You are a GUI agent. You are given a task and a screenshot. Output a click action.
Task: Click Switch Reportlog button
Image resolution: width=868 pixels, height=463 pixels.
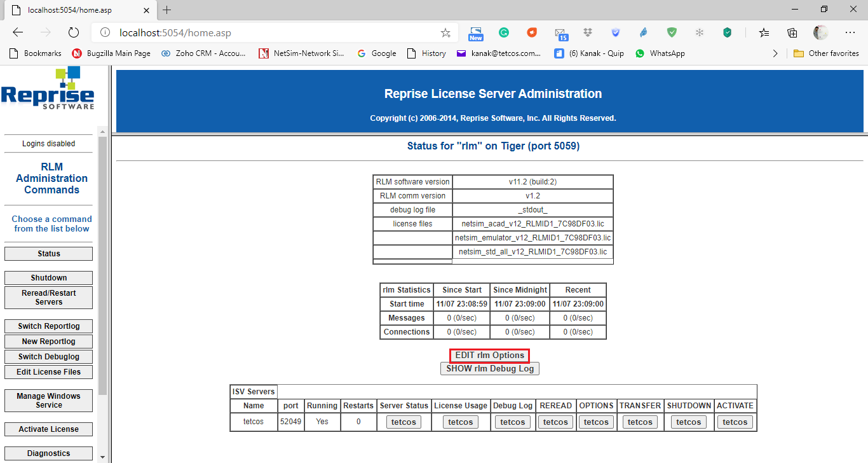48,326
